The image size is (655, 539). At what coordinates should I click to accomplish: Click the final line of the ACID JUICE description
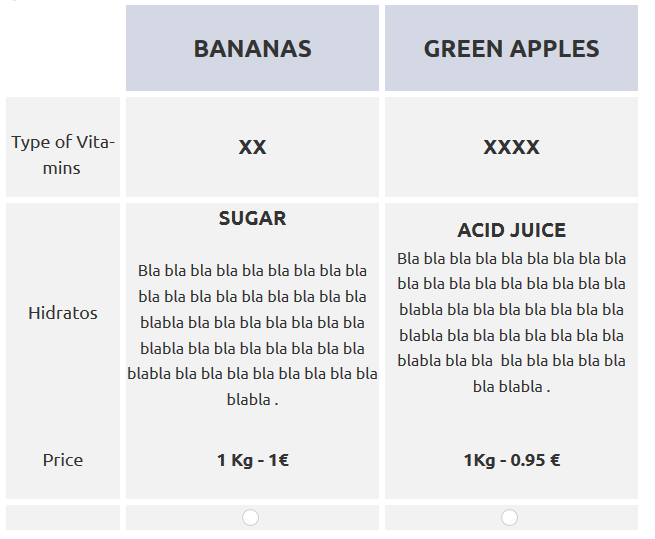[x=511, y=387]
